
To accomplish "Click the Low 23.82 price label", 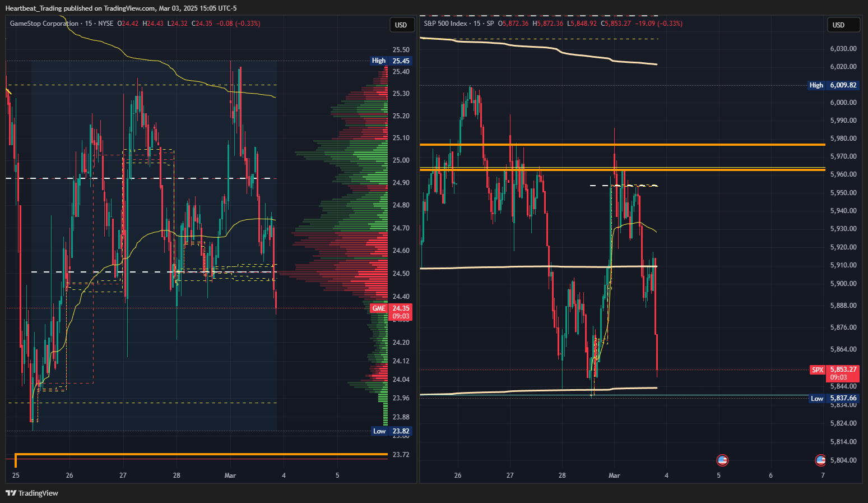I will pos(392,431).
